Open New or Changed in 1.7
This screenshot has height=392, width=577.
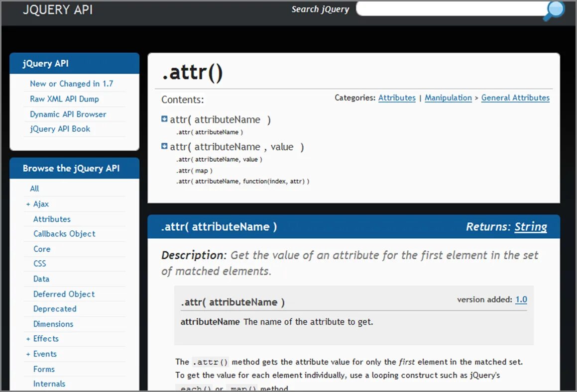click(71, 84)
